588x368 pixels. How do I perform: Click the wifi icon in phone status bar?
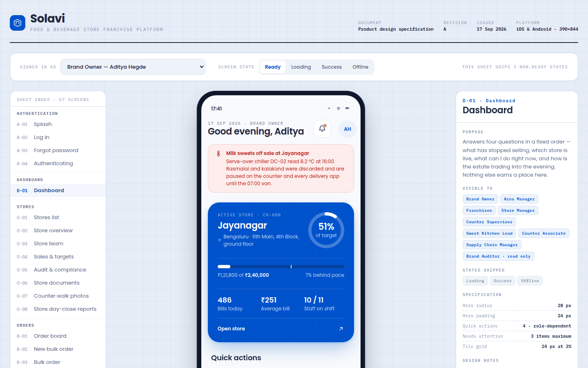(x=338, y=108)
